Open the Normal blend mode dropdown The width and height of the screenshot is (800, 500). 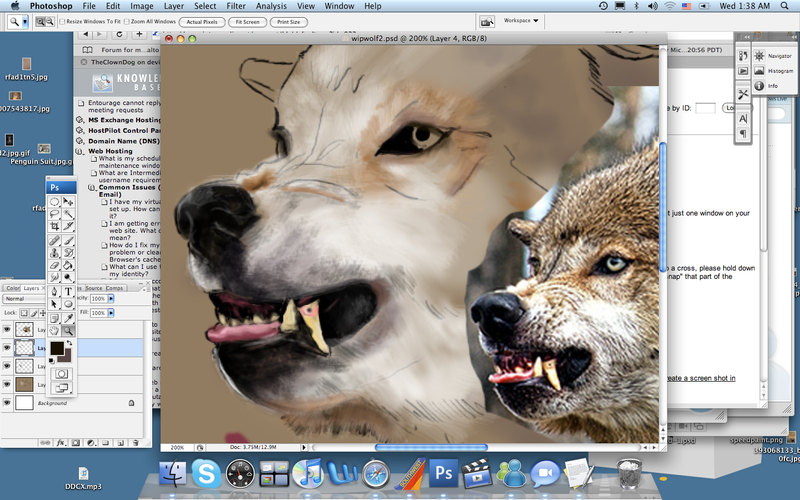pyautogui.click(x=24, y=298)
